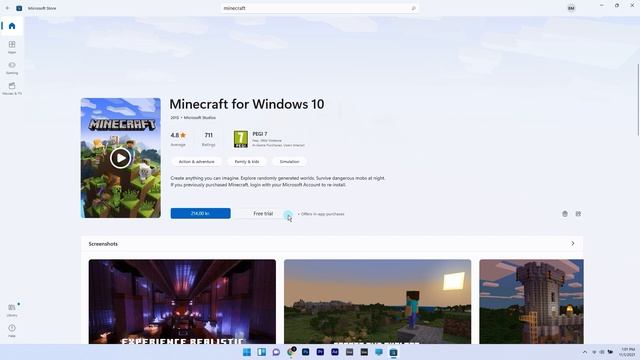Open Premiere Pro from the taskbar
This screenshot has width=640, height=360.
320,352
